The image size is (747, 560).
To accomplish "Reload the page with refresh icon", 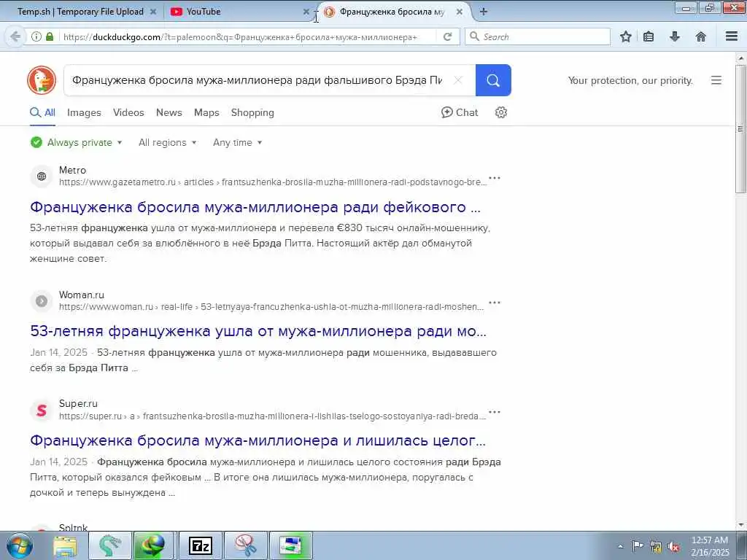I will point(447,36).
